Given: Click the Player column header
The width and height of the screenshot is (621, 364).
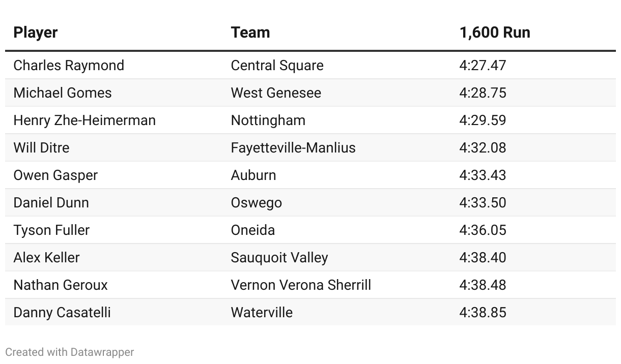Looking at the screenshot, I should coord(36,33).
